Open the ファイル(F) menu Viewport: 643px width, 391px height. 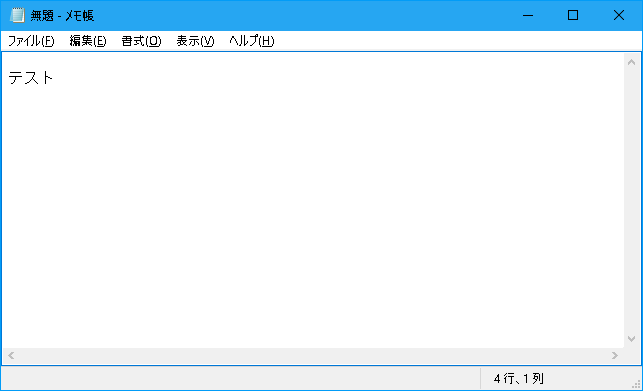[31, 41]
